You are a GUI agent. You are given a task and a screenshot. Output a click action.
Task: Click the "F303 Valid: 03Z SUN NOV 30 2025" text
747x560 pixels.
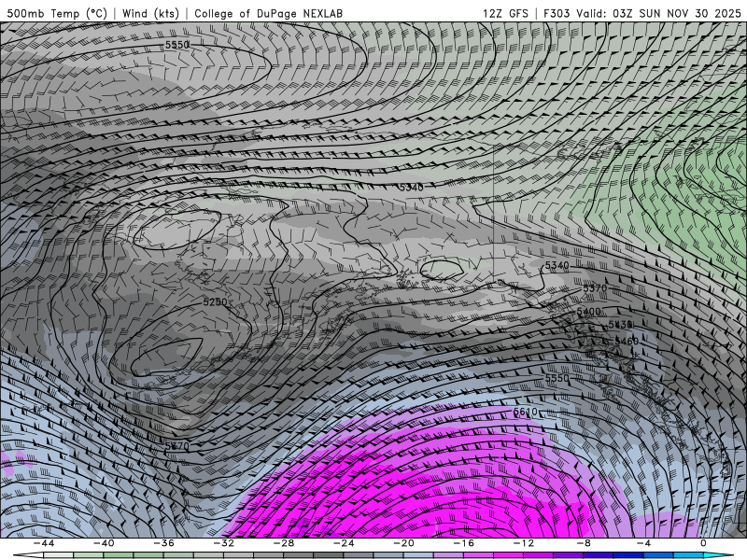click(x=642, y=13)
